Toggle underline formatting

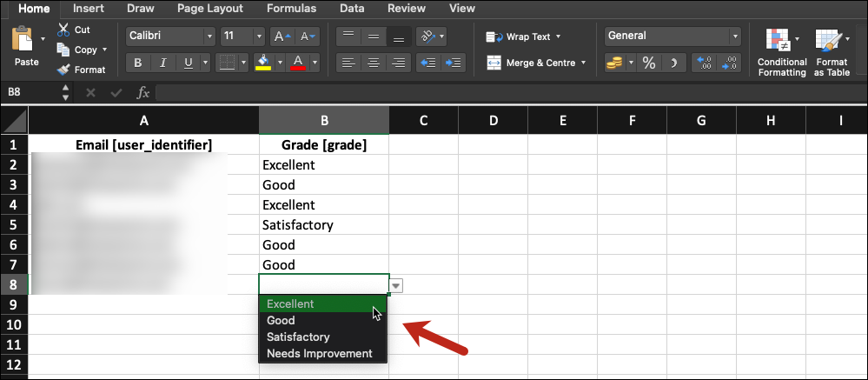188,63
